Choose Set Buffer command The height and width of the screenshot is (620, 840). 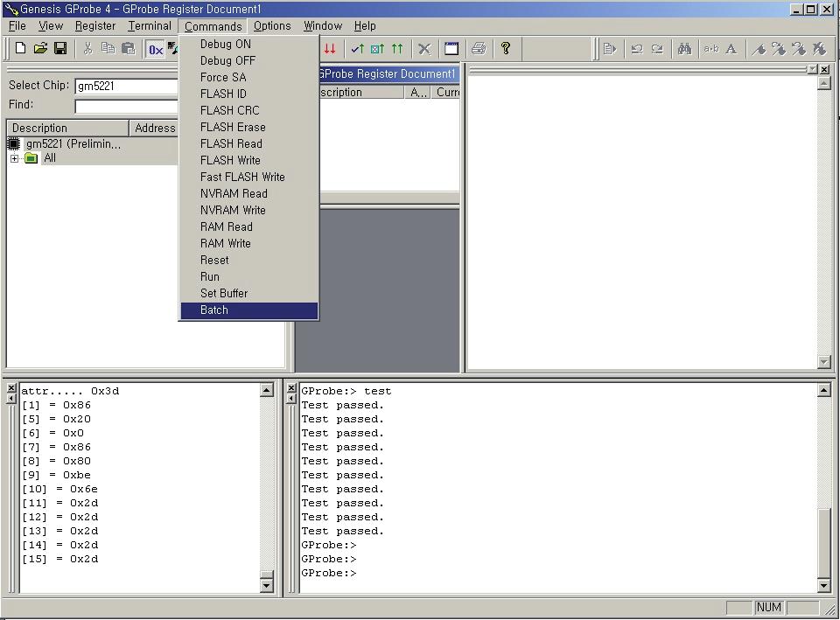[x=249, y=293]
